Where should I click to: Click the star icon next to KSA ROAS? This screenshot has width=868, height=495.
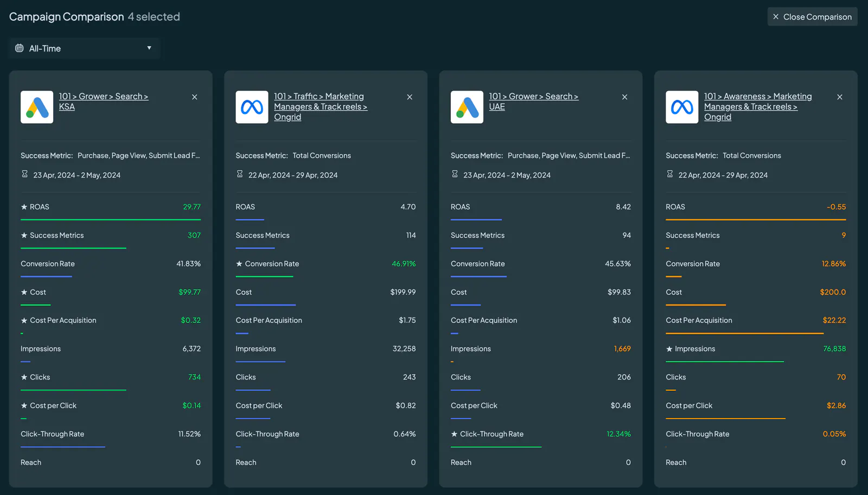coord(24,207)
